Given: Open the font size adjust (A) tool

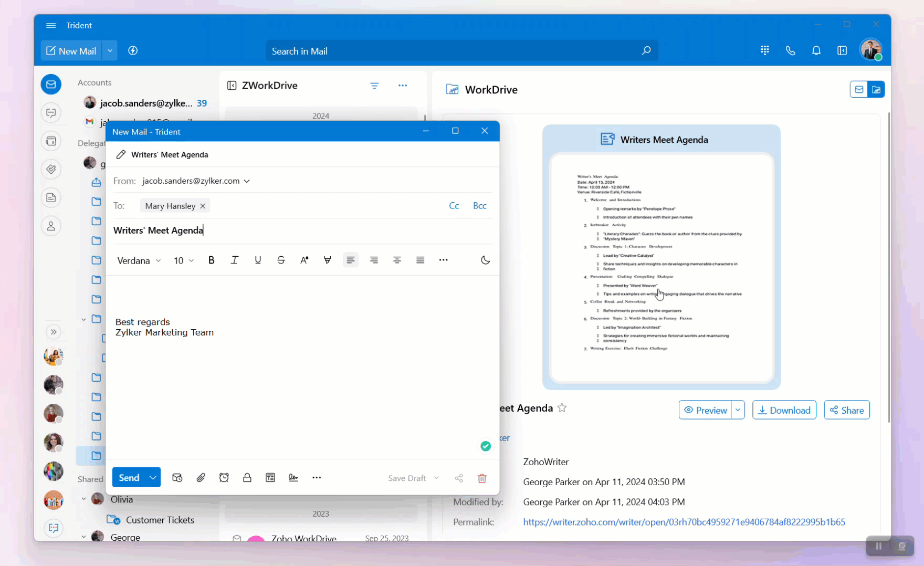Looking at the screenshot, I should pos(304,260).
